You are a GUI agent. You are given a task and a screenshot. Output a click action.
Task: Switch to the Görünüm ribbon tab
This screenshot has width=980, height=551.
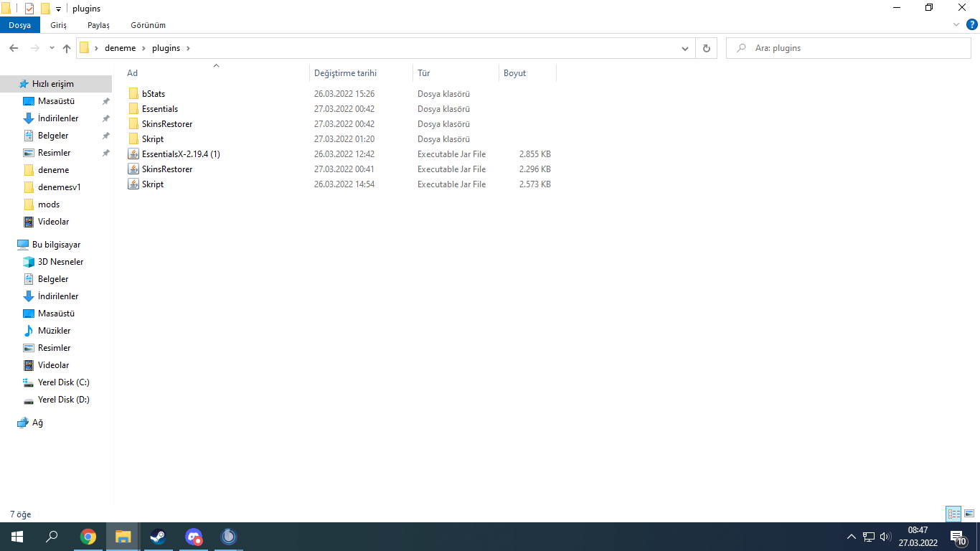pyautogui.click(x=148, y=25)
